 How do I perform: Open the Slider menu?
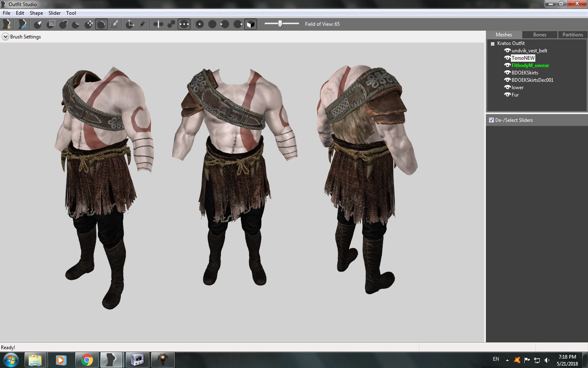[x=54, y=13]
